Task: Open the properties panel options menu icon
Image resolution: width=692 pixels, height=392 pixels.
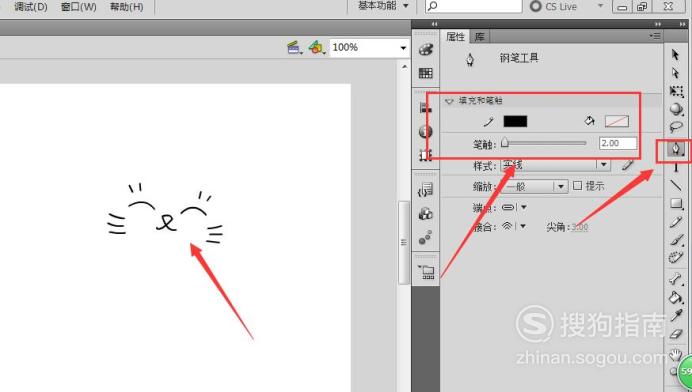Action: click(x=655, y=36)
